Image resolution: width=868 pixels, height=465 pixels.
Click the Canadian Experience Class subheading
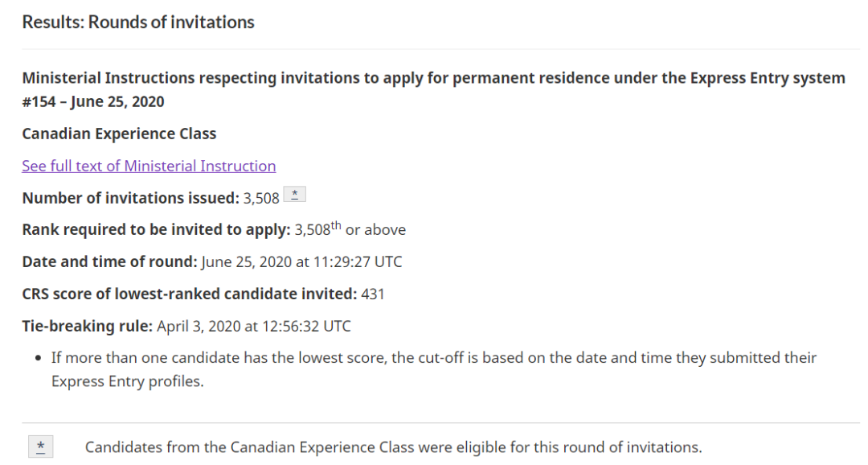tap(119, 134)
